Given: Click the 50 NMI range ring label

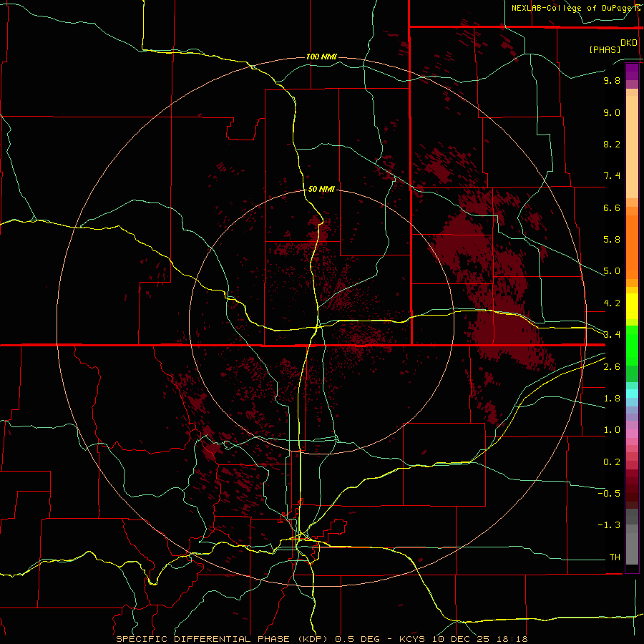Looking at the screenshot, I should click(x=321, y=189).
